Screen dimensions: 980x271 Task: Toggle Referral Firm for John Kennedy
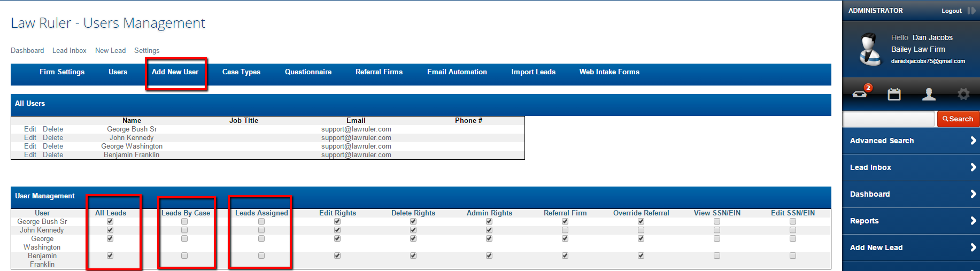565,230
